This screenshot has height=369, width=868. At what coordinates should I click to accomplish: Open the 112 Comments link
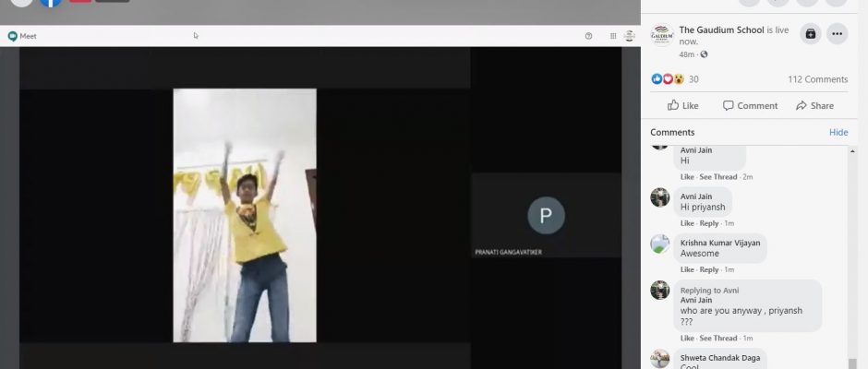click(x=817, y=79)
